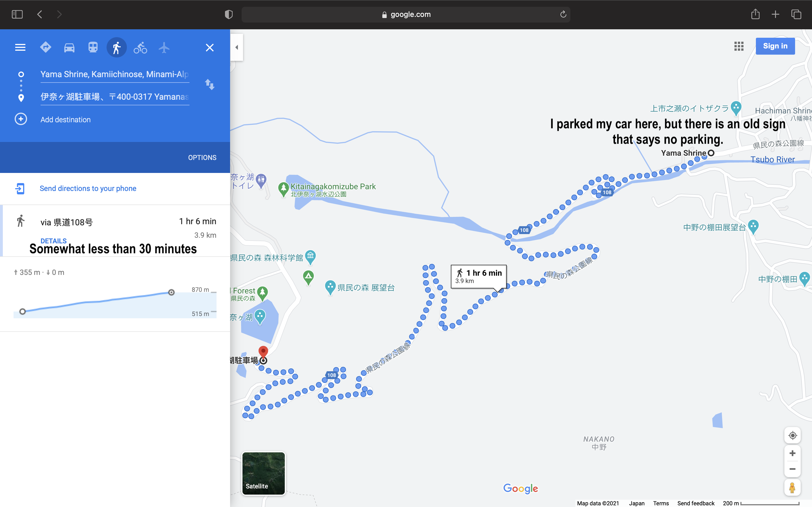
Task: Expand route OPTIONS
Action: [x=202, y=158]
